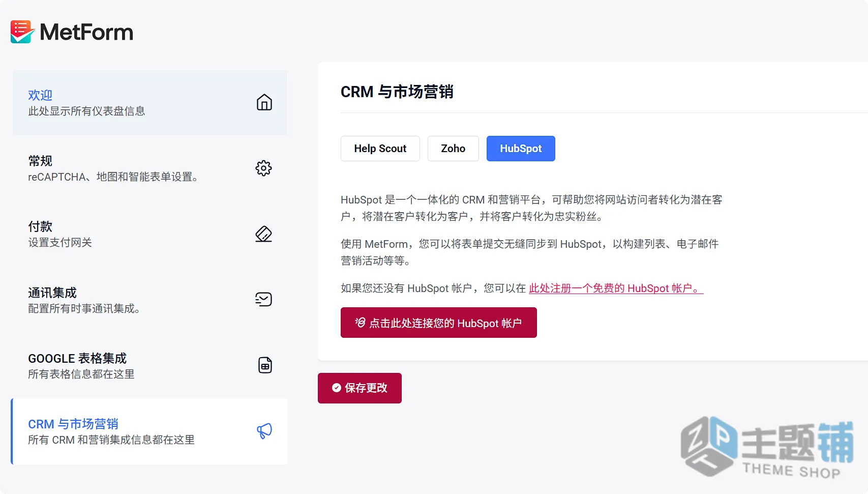
Task: Select the CRM 与市场营销 section
Action: pyautogui.click(x=149, y=431)
